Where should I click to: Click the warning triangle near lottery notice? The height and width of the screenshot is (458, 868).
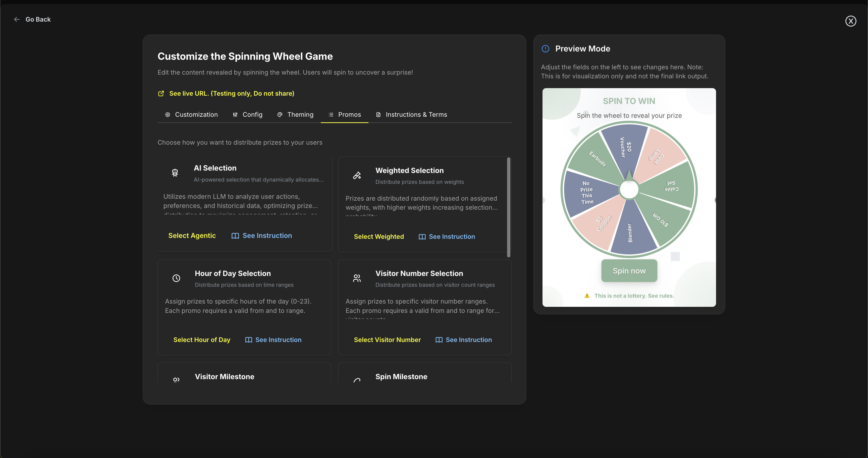(587, 296)
